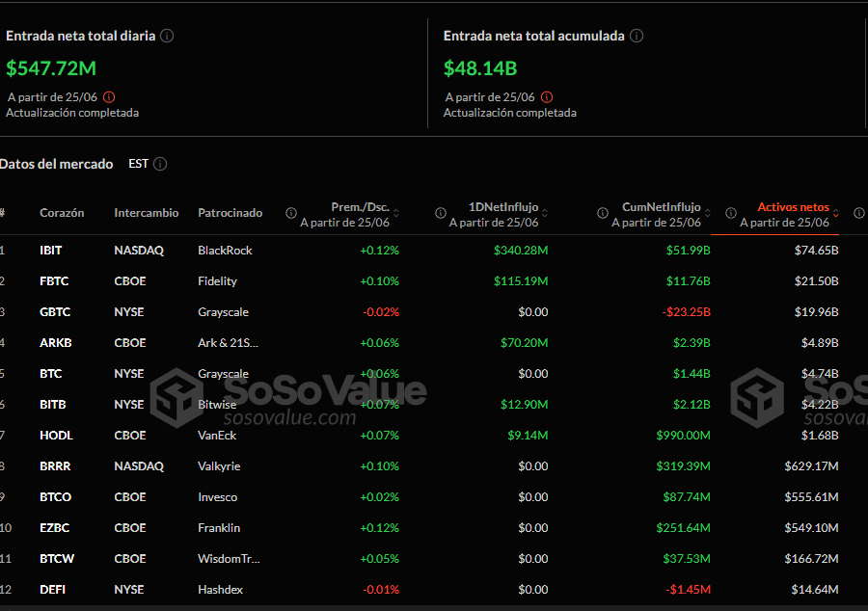
Task: Click the $12.90M inflow for BITB
Action: point(525,405)
